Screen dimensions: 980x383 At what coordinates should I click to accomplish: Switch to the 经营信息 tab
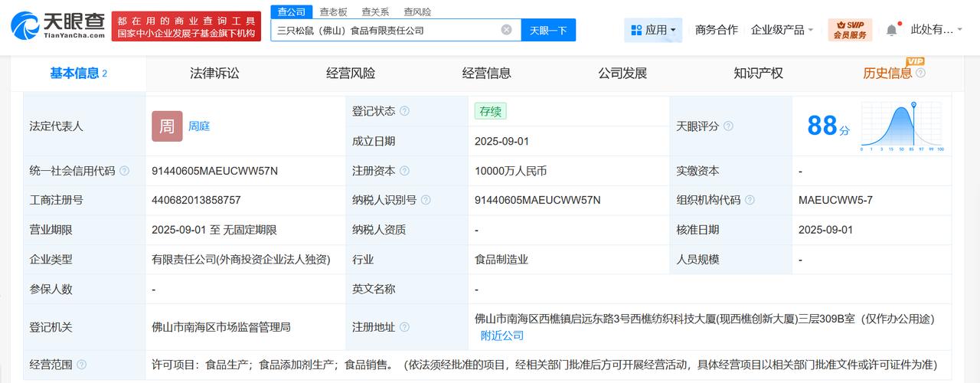point(487,74)
